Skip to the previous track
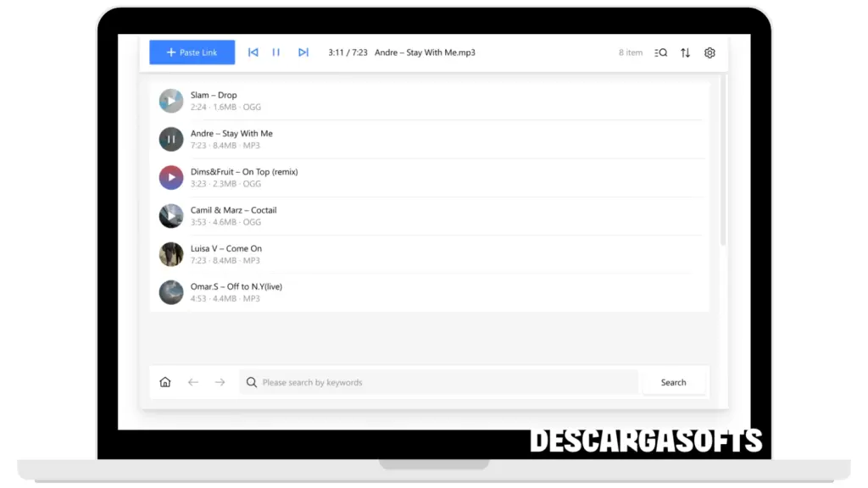Image resolution: width=868 pixels, height=488 pixels. tap(253, 53)
